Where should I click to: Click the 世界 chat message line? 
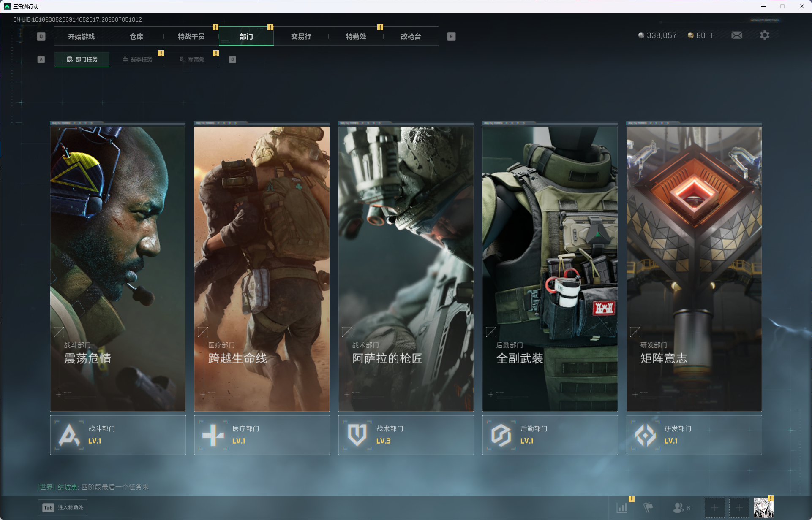tap(93, 487)
